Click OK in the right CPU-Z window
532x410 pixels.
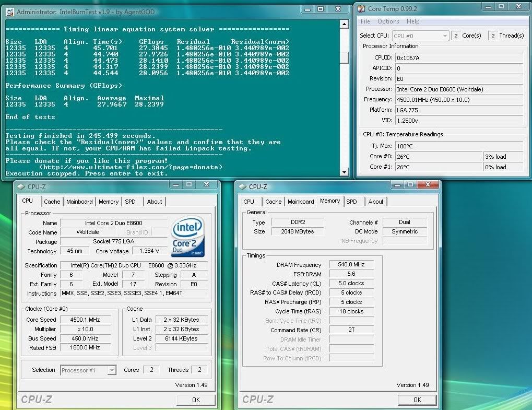[417, 400]
